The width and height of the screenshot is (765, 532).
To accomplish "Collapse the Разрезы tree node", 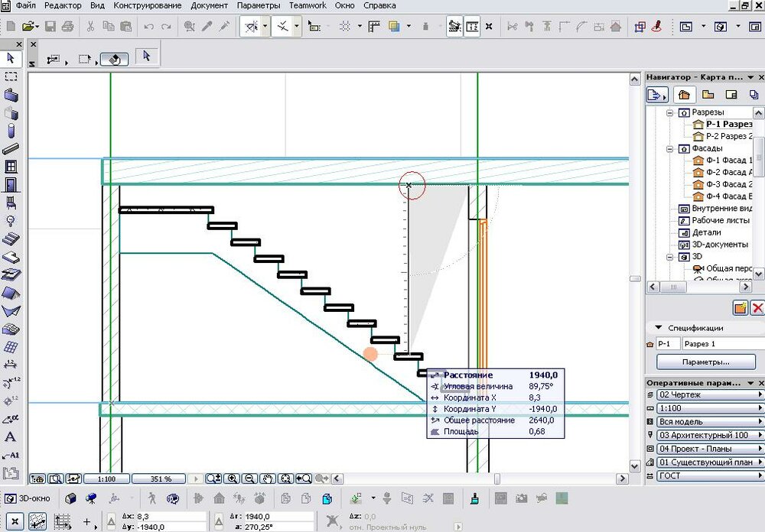I will [669, 112].
